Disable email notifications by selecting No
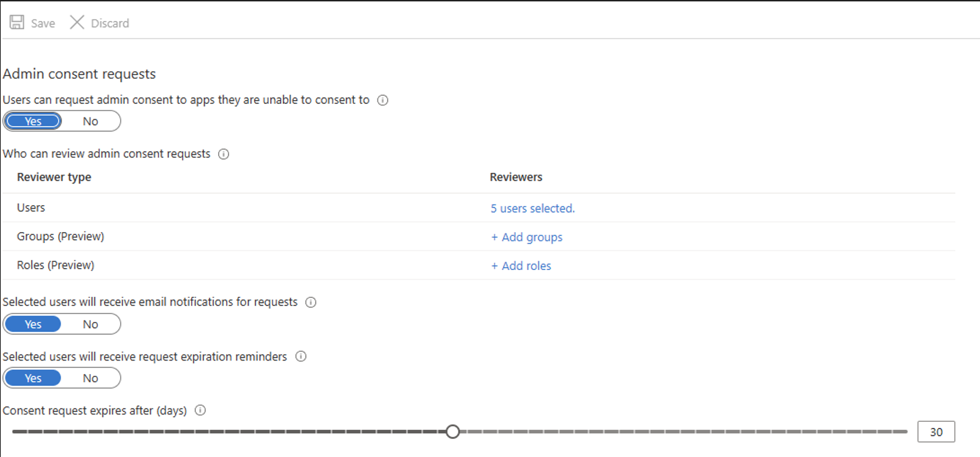This screenshot has width=980, height=457. pyautogui.click(x=91, y=324)
